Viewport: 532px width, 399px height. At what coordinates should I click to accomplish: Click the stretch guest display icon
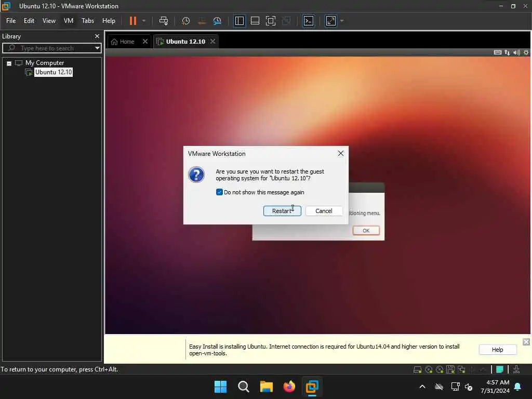click(x=331, y=21)
